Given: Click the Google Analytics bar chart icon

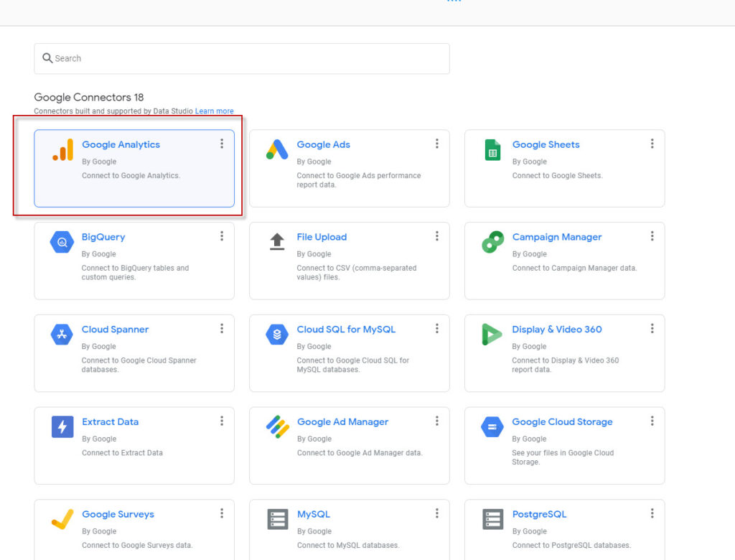Looking at the screenshot, I should pyautogui.click(x=63, y=149).
